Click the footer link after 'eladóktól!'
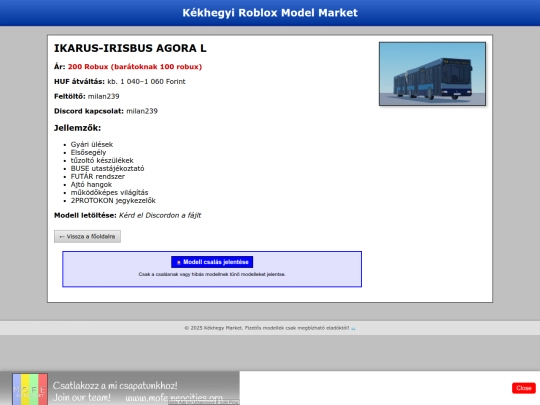The width and height of the screenshot is (540, 405). pos(353,328)
